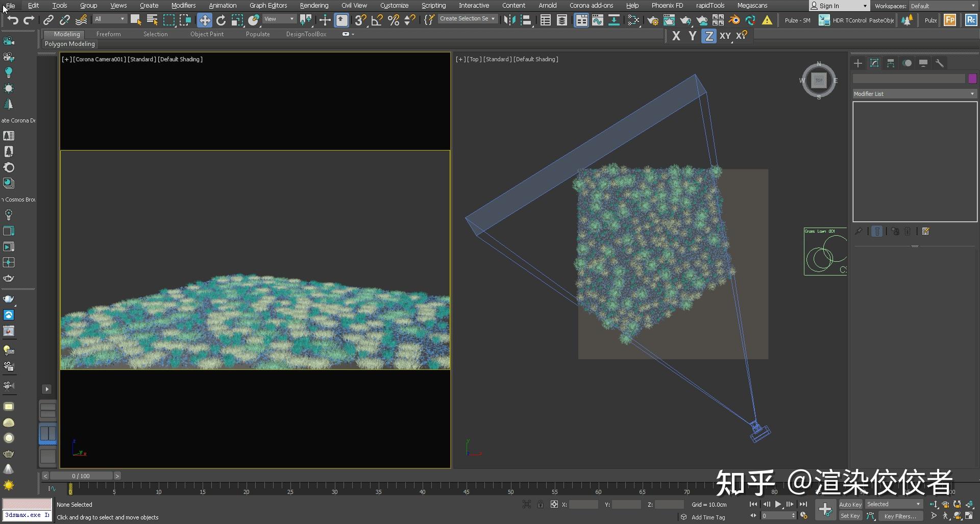The height and width of the screenshot is (524, 980).
Task: Open the Modifier List dropdown
Action: 914,94
